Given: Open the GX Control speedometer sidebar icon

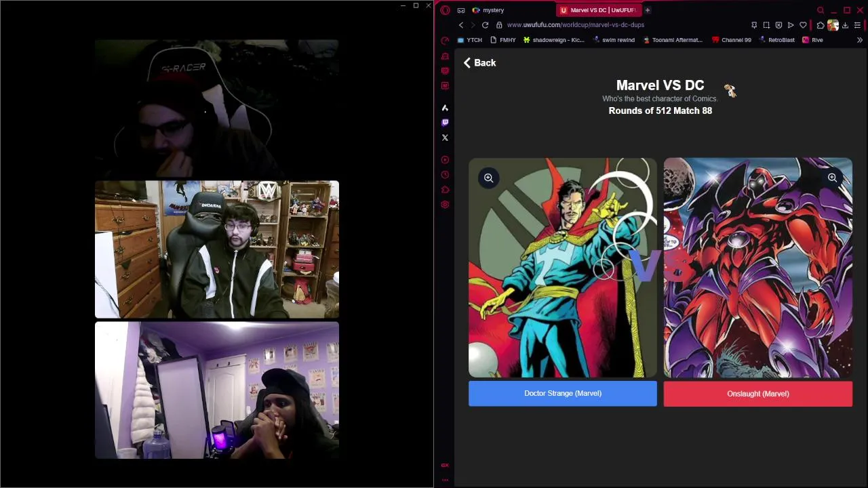Looking at the screenshot, I should coord(445,41).
